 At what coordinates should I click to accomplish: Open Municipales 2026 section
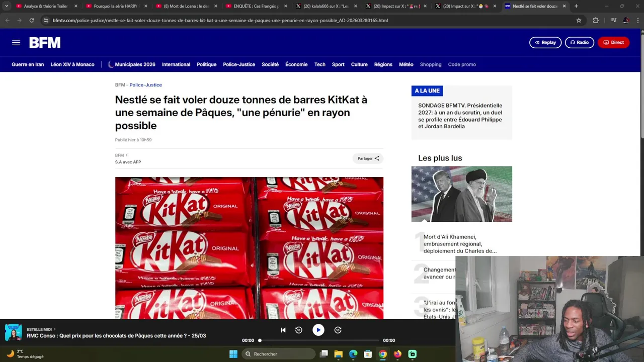[x=132, y=64]
